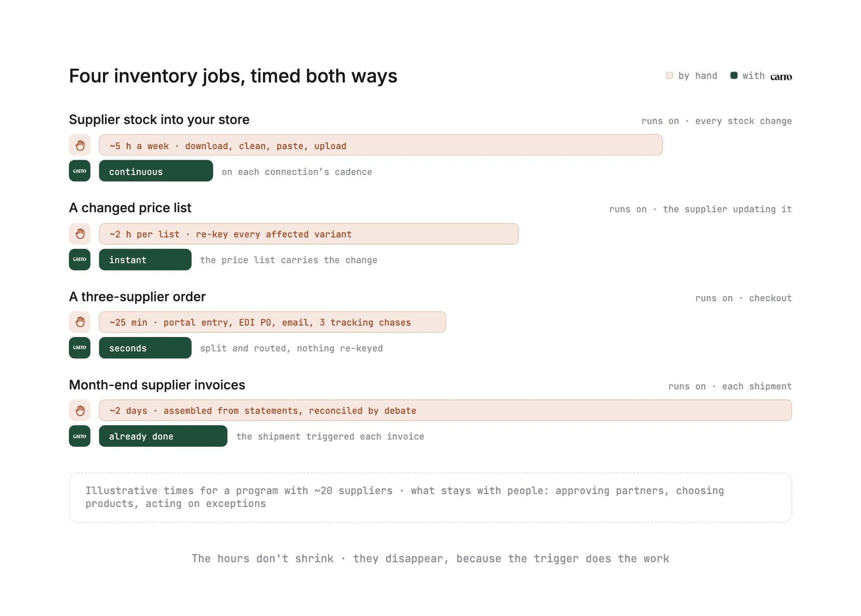Click 'runs on · checkout'
Screen dimensions: 861x616
[743, 298]
